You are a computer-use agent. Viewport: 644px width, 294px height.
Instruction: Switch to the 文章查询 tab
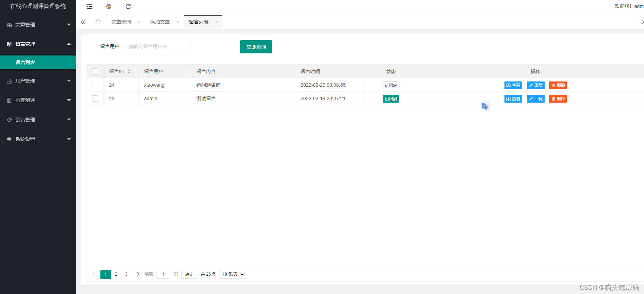pyautogui.click(x=121, y=22)
